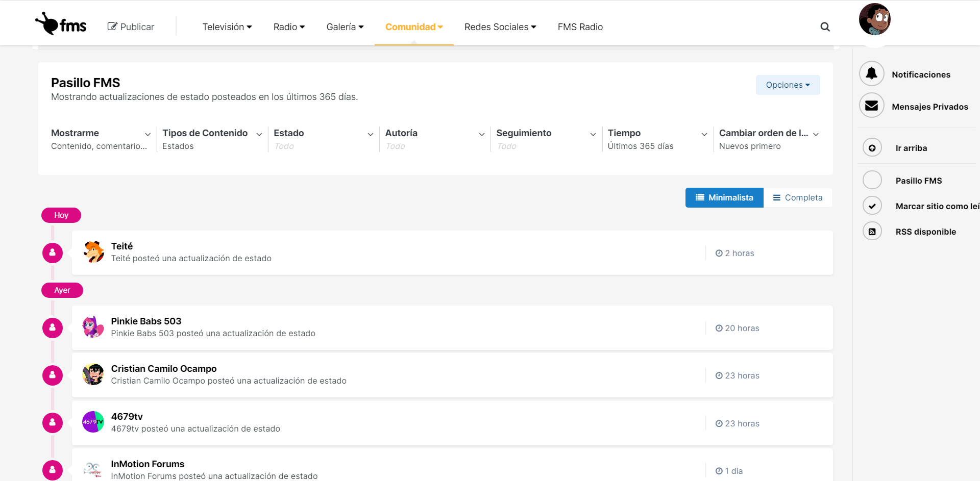Viewport: 980px width, 481px height.
Task: Open the Televisión menu
Action: [227, 27]
